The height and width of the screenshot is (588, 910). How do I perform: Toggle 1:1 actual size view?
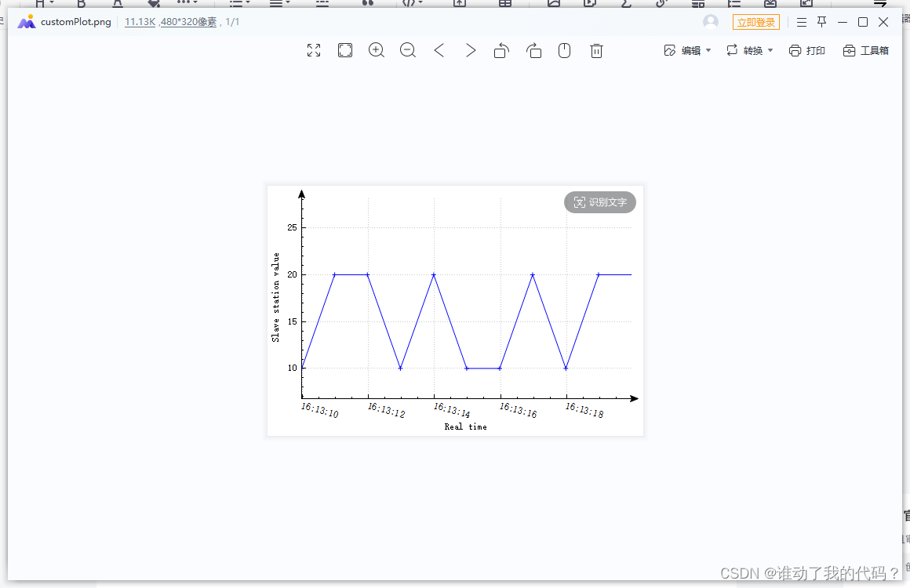[564, 50]
